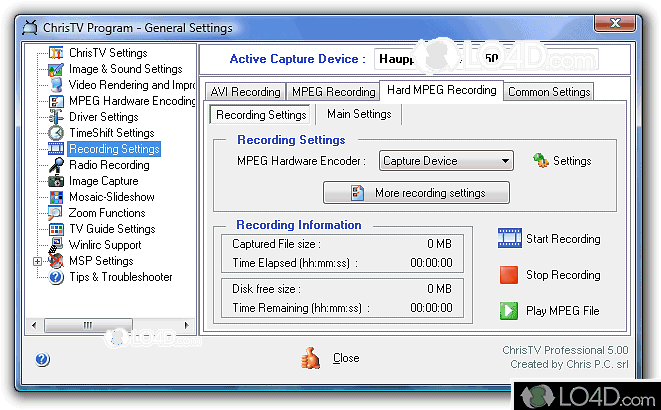The image size is (661, 410).
Task: Switch to the AVI Recording tab
Action: click(245, 91)
